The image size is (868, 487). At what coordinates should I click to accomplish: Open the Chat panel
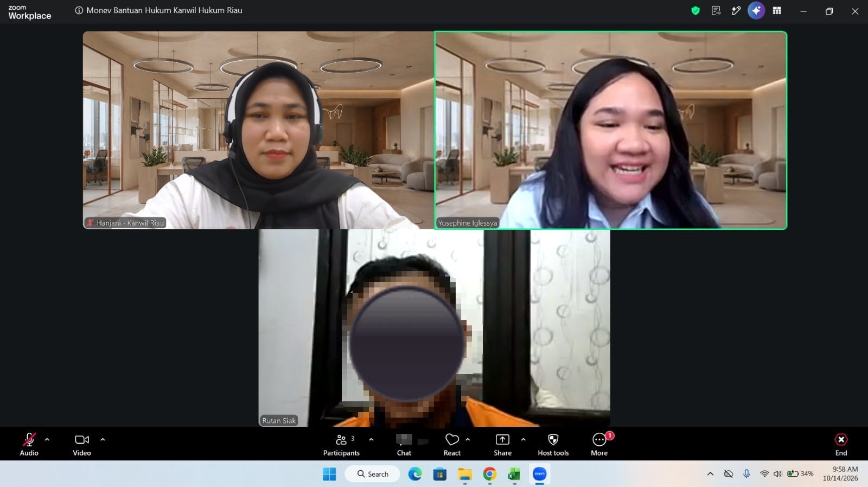[x=404, y=444]
